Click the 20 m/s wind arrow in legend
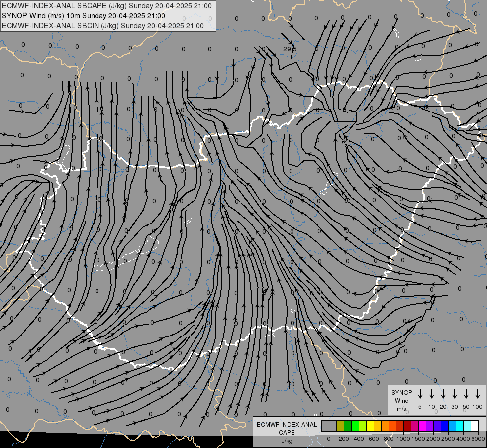The height and width of the screenshot is (448, 487). [x=443, y=394]
